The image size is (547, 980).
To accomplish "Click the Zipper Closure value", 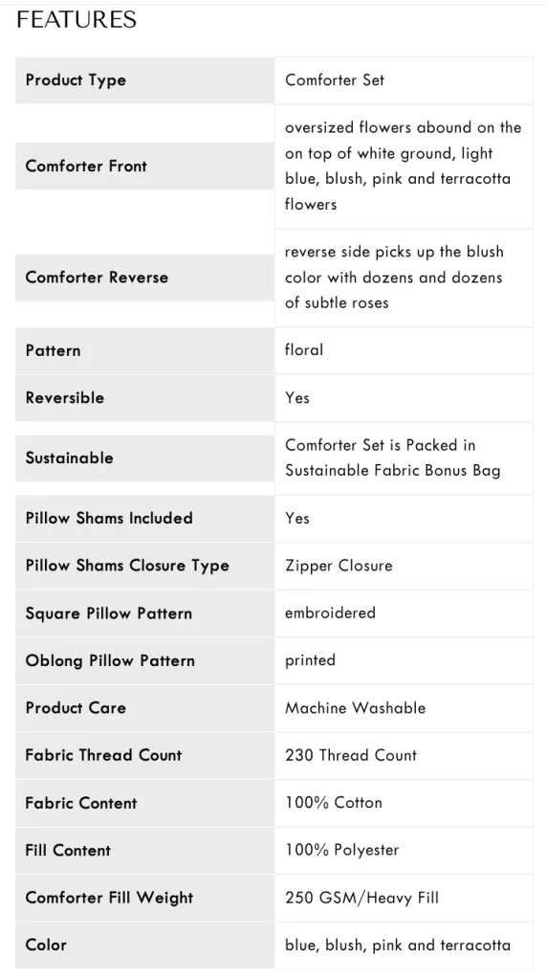I will 339,566.
